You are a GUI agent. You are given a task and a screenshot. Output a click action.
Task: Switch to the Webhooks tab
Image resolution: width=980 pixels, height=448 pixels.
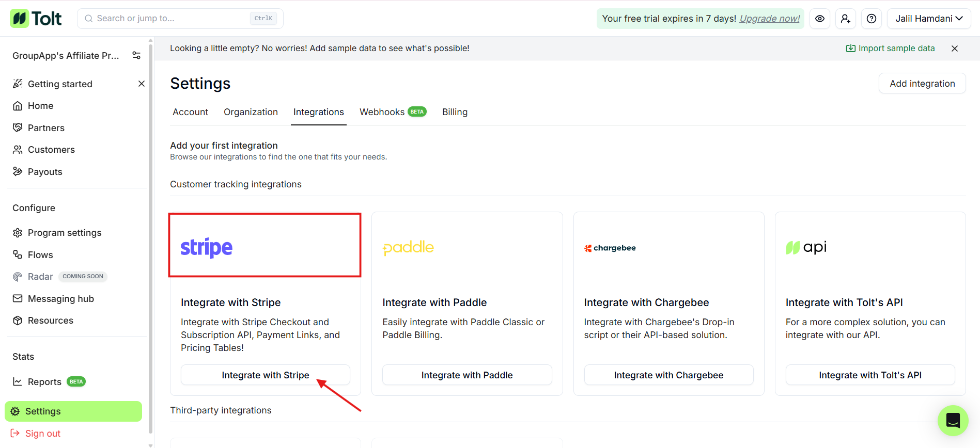pos(393,112)
